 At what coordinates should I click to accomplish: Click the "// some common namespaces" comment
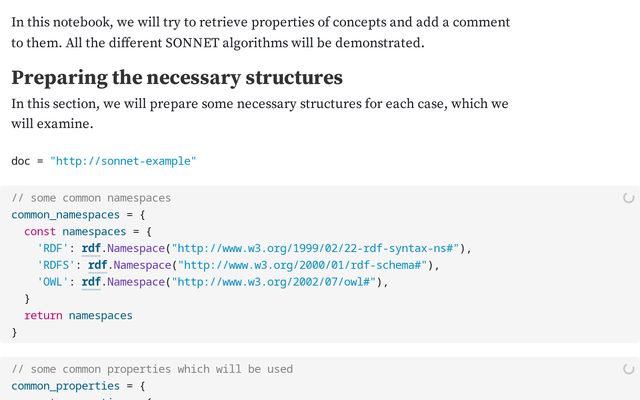(x=91, y=198)
